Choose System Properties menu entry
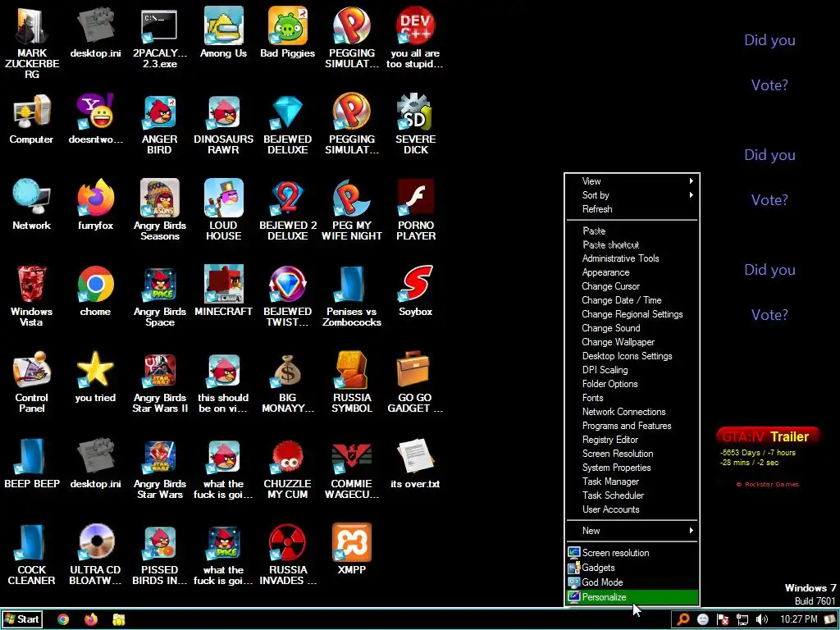This screenshot has height=630, width=840. tap(632, 467)
